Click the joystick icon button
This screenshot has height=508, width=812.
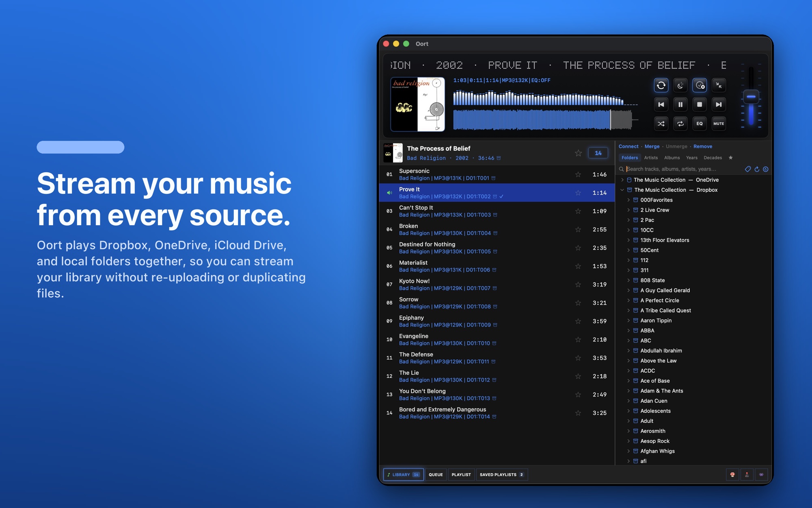pyautogui.click(x=747, y=475)
